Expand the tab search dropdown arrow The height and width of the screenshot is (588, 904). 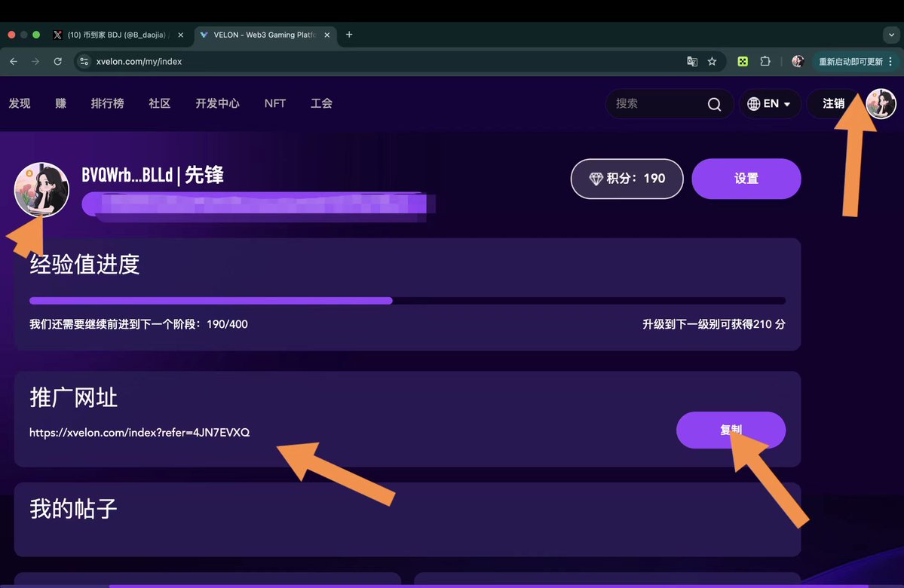891,35
